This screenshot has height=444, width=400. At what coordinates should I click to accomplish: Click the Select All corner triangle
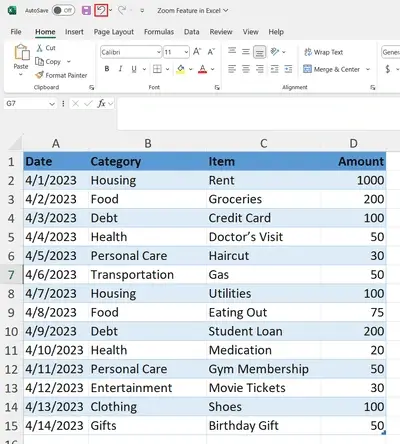click(x=15, y=143)
